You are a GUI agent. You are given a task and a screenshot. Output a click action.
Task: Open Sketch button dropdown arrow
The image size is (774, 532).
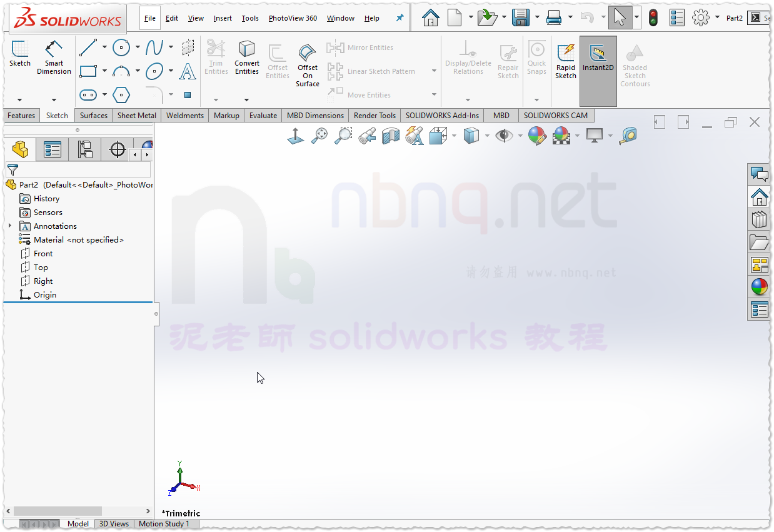[20, 100]
